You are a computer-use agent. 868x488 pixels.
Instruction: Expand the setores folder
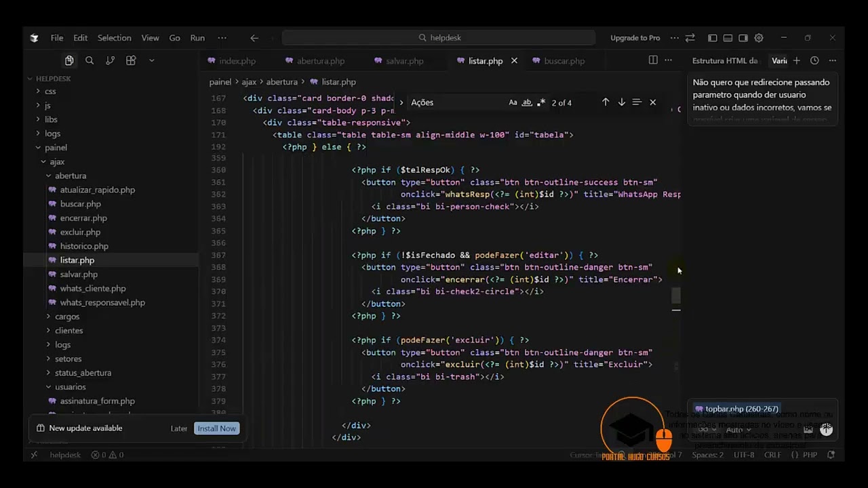pyautogui.click(x=68, y=359)
